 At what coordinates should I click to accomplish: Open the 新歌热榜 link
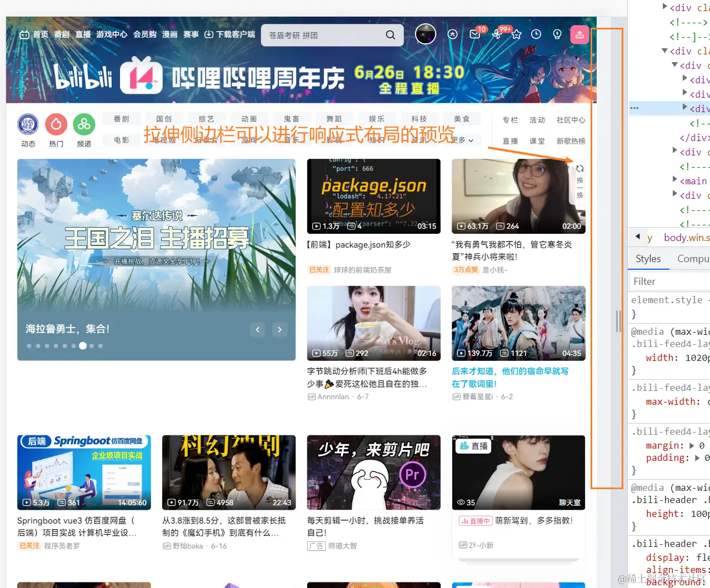pyautogui.click(x=571, y=141)
